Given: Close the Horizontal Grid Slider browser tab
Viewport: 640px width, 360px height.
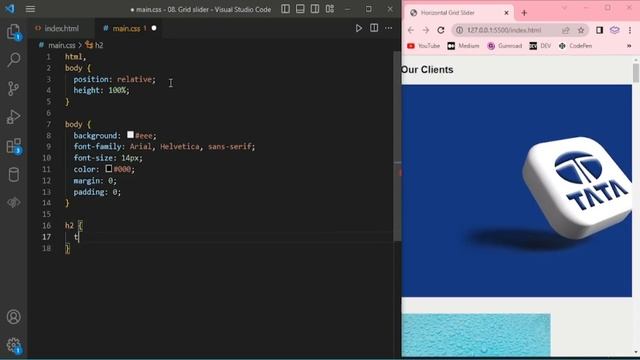Looking at the screenshot, I should (x=507, y=13).
